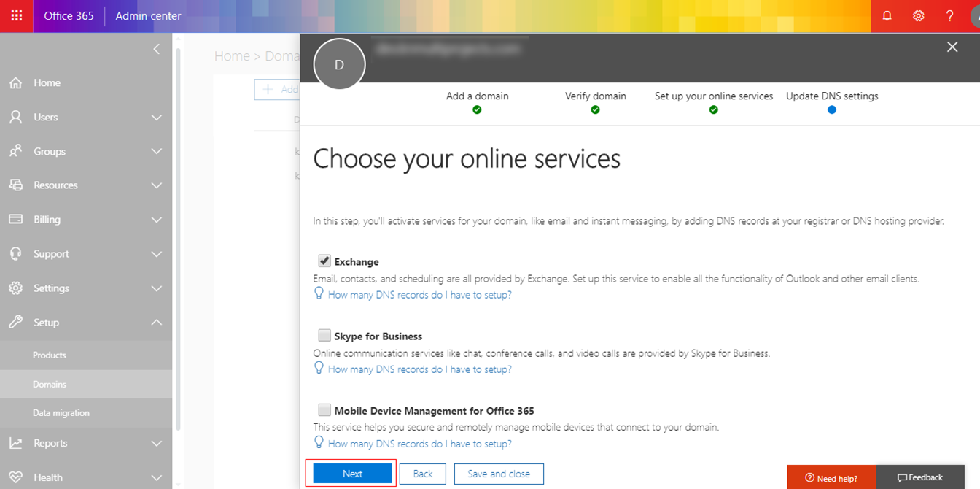The width and height of the screenshot is (980, 489).
Task: Click the Resources icon in sidebar
Action: tap(15, 185)
